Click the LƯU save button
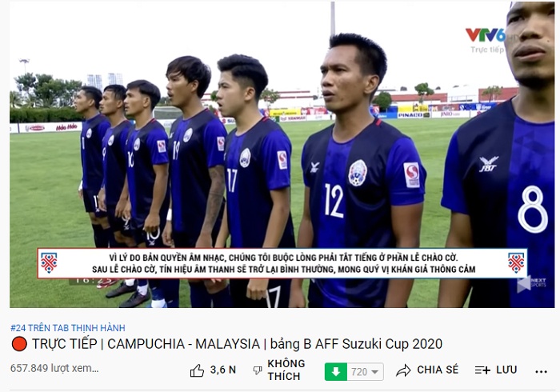Image resolution: width=560 pixels, height=392 pixels. (506, 370)
